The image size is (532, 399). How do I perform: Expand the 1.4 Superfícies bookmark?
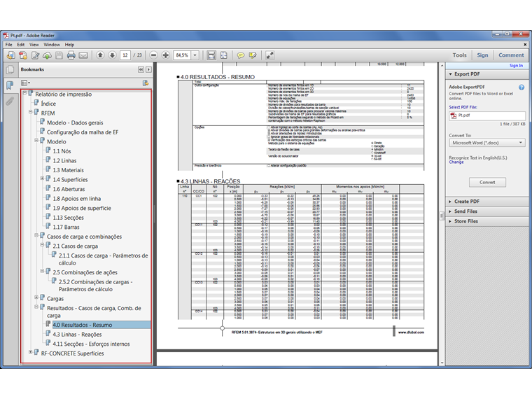point(42,178)
